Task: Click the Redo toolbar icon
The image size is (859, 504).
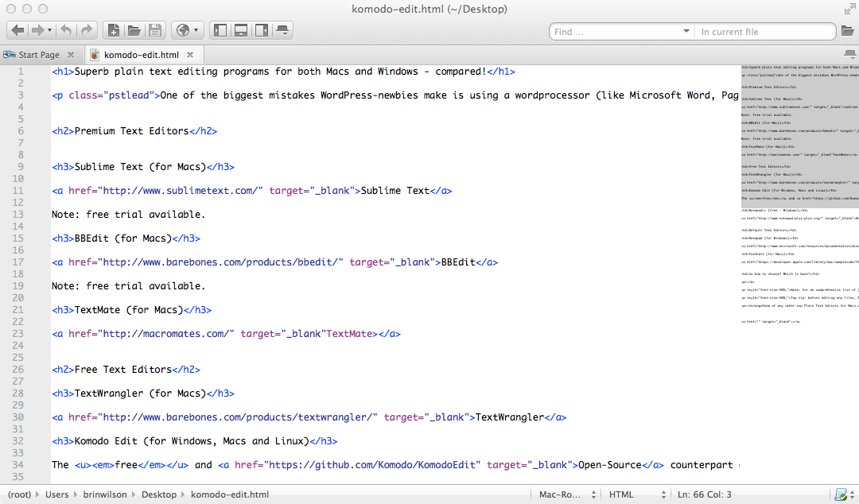Action: click(87, 30)
